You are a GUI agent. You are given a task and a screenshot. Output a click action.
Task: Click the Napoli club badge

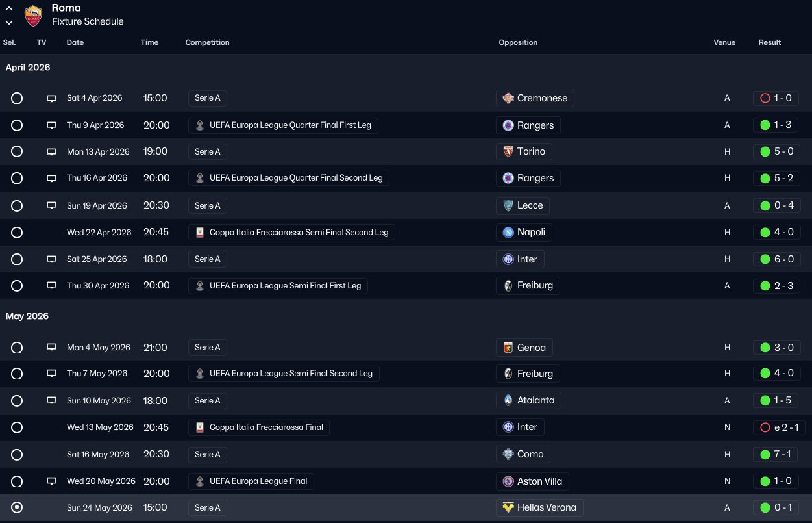click(508, 232)
